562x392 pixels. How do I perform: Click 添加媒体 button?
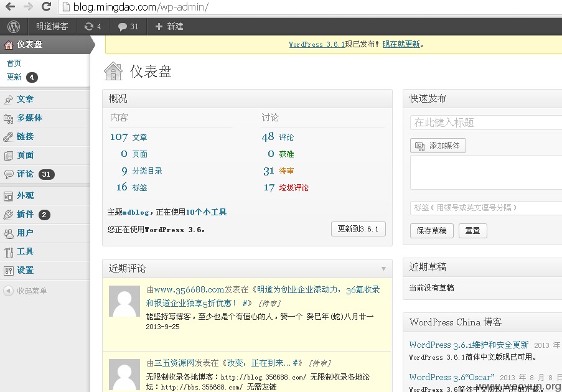[438, 146]
